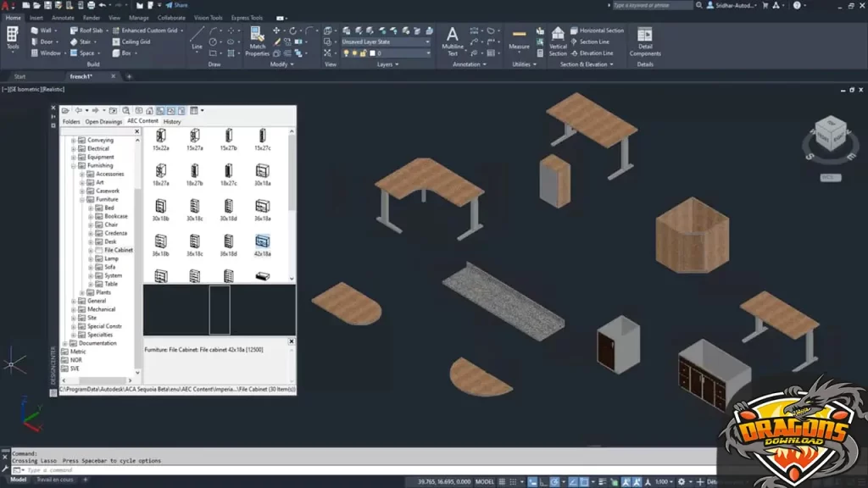Click the Elevation Line button
Screen dimensions: 868x488
592,53
